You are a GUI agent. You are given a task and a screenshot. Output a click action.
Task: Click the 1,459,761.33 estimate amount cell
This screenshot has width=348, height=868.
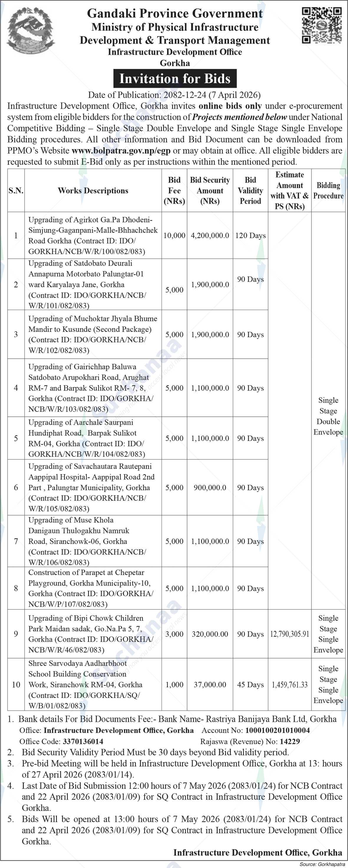pos(289,684)
